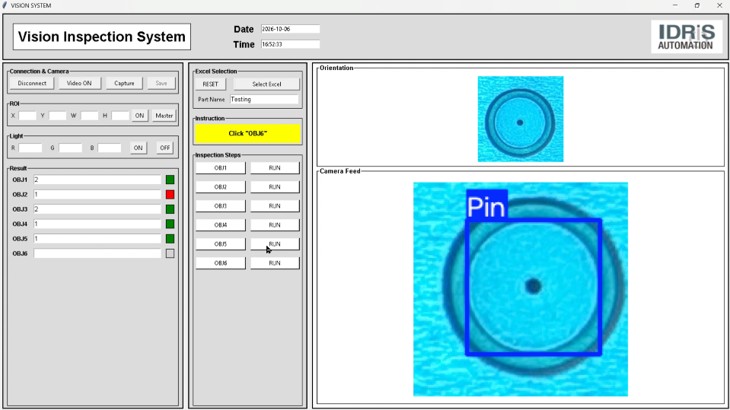Focus the Light G value field
The width and height of the screenshot is (730, 410).
(x=70, y=148)
